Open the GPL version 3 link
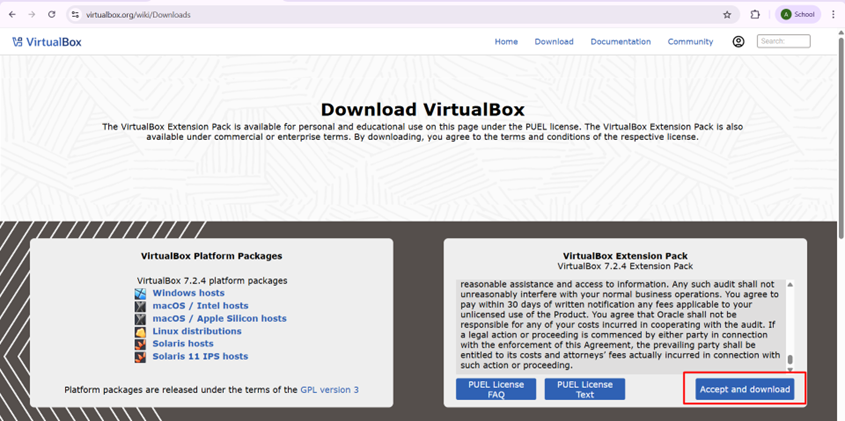 (x=329, y=390)
